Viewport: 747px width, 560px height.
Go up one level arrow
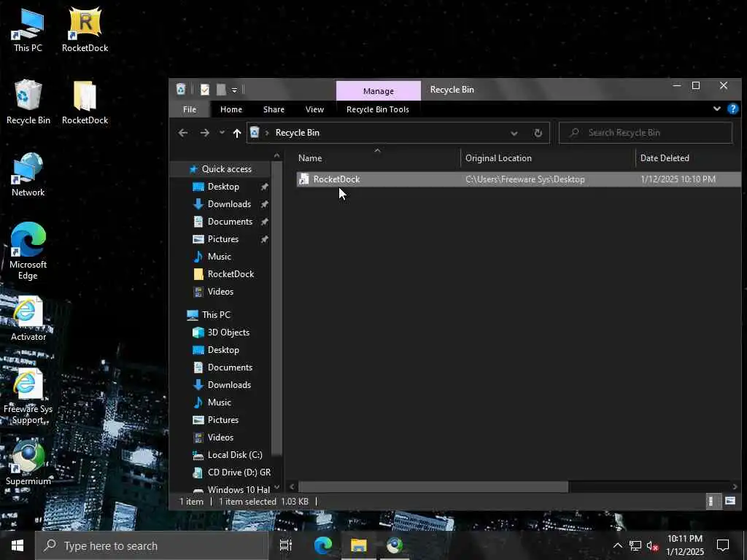[x=237, y=133]
